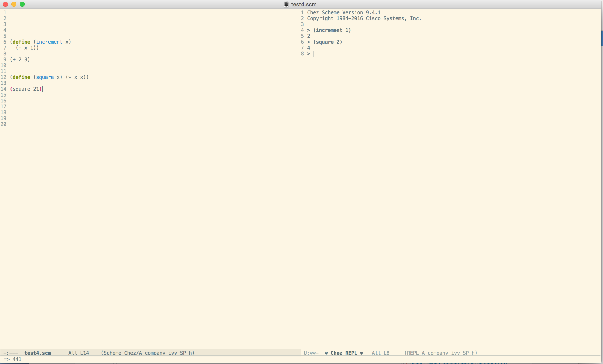Click the (+ 2 3) expression on line 9

(x=20, y=59)
